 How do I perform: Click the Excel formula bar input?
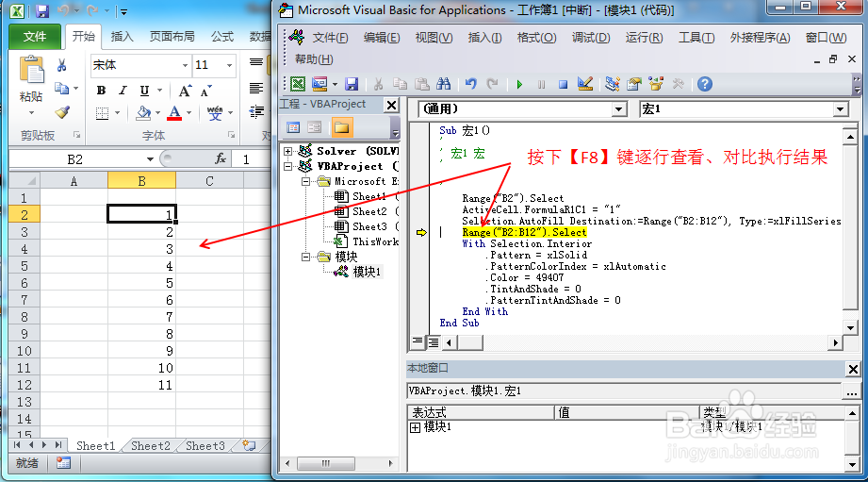(x=252, y=159)
